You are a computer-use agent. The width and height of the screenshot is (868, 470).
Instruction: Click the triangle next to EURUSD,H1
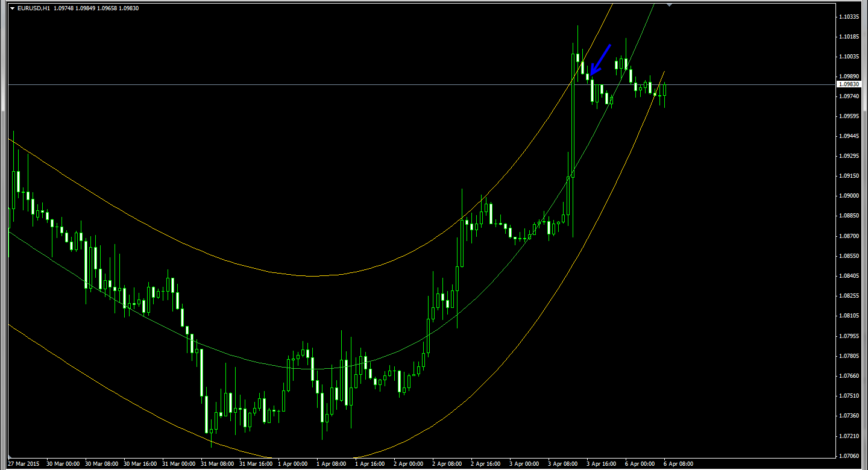click(12, 8)
